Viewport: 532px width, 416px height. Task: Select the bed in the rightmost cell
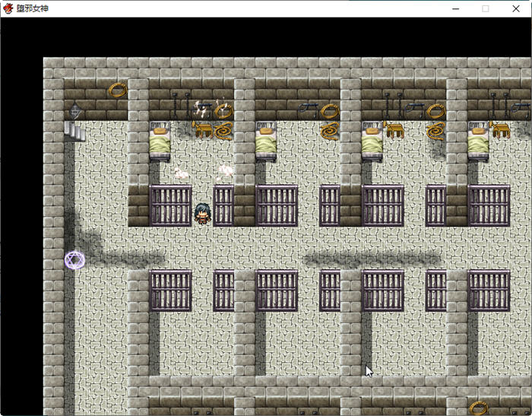click(x=478, y=141)
